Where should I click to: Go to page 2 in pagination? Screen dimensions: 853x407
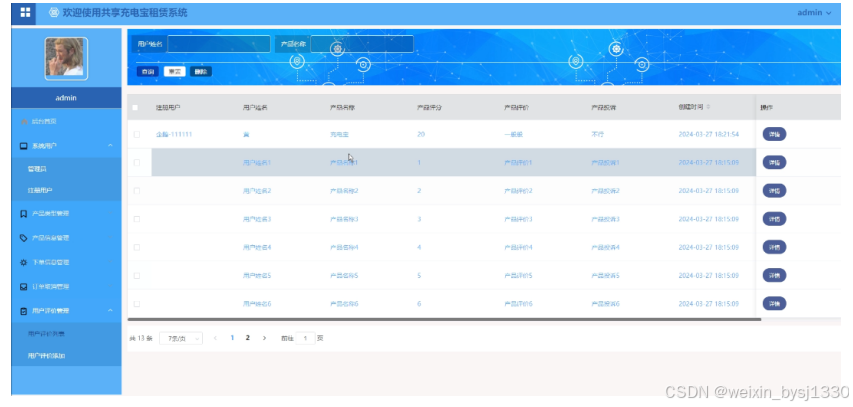(248, 338)
